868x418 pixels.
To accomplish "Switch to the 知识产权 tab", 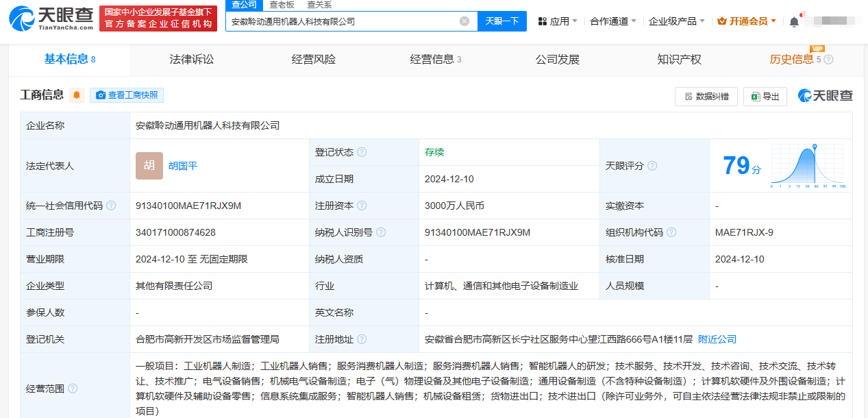I will [x=679, y=60].
